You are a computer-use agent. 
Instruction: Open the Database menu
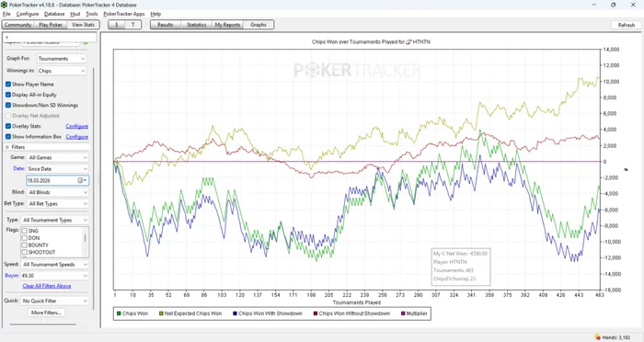pyautogui.click(x=54, y=14)
